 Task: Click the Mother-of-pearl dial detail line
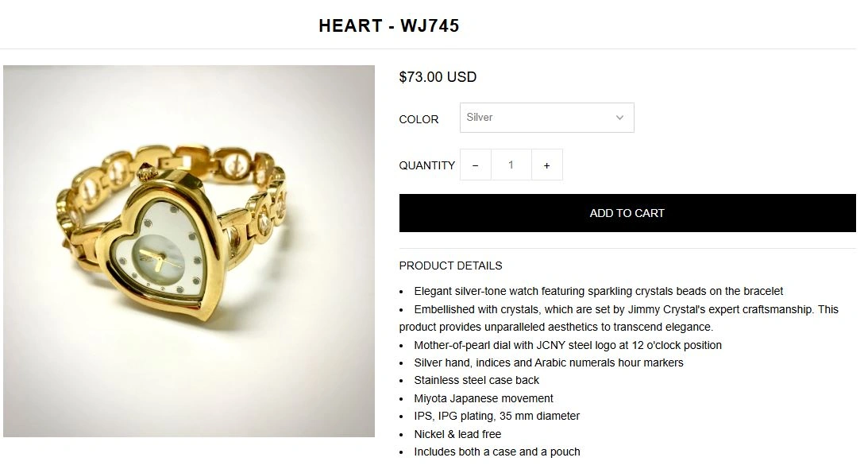[568, 345]
